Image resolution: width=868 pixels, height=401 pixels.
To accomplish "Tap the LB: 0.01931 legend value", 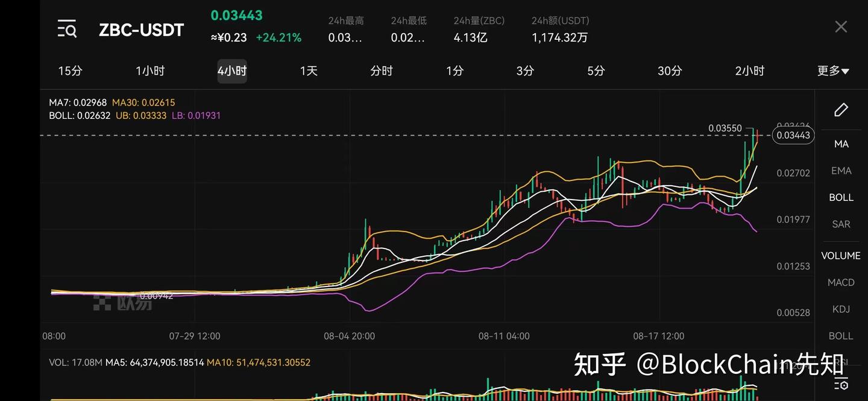I will (x=197, y=115).
